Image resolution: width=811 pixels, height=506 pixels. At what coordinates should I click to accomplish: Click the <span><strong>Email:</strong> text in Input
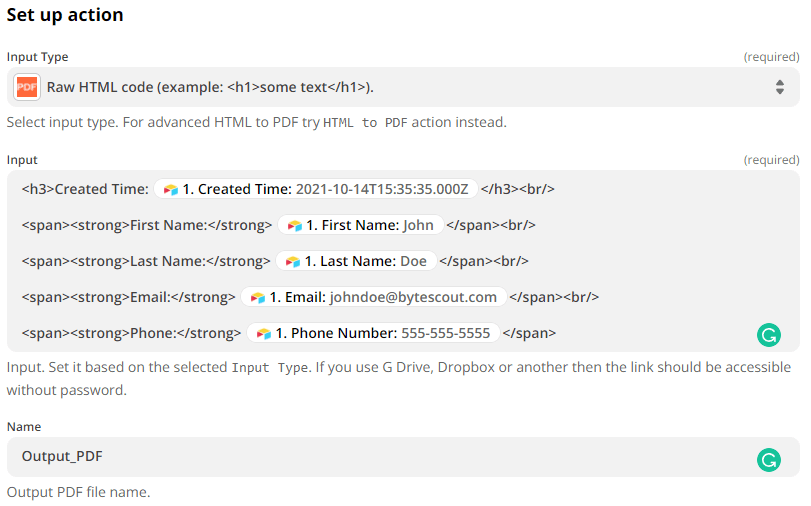(128, 297)
